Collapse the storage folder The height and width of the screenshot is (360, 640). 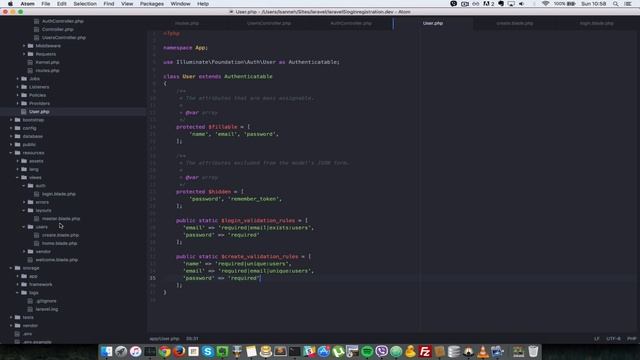click(11, 268)
